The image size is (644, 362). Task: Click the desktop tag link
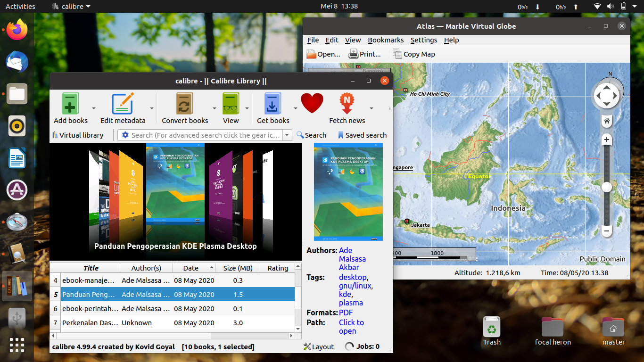(x=353, y=277)
